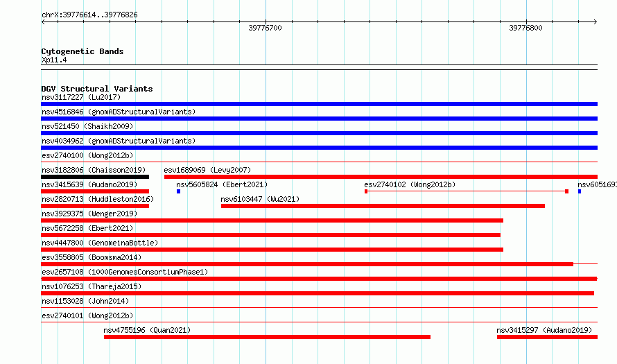Select the red nsv3415297 (Audano2019) bar
The image size is (617, 364).
[x=548, y=337]
